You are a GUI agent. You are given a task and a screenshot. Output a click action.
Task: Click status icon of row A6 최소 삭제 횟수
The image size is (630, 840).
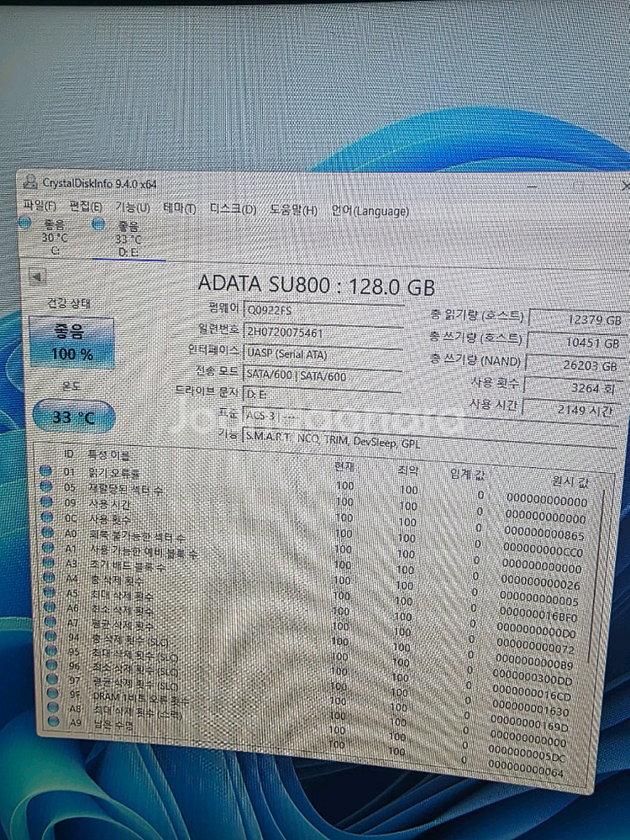(50, 607)
